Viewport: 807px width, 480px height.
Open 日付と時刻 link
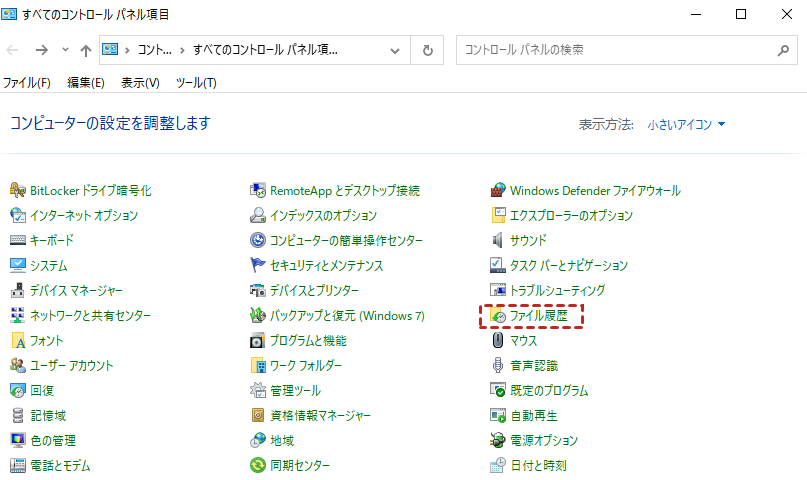pyautogui.click(x=538, y=466)
